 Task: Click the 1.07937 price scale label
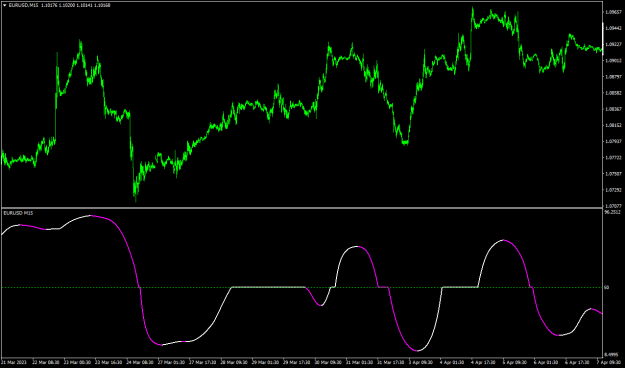(613, 141)
